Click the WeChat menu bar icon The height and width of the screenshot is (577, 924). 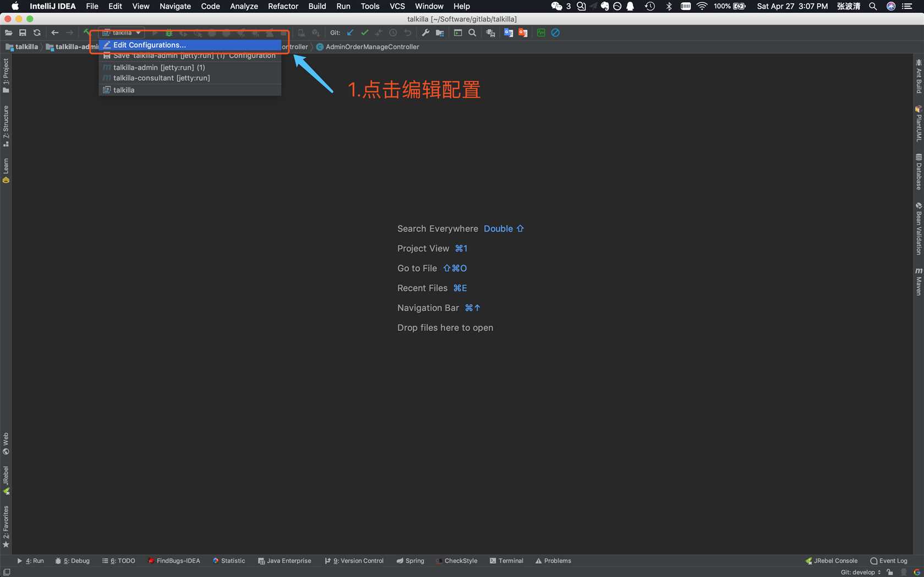(556, 6)
